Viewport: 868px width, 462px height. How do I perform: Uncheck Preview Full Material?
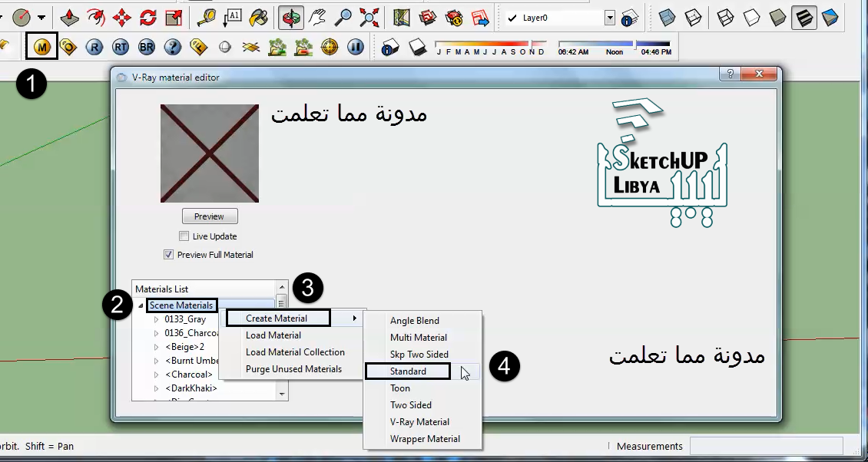coord(168,255)
